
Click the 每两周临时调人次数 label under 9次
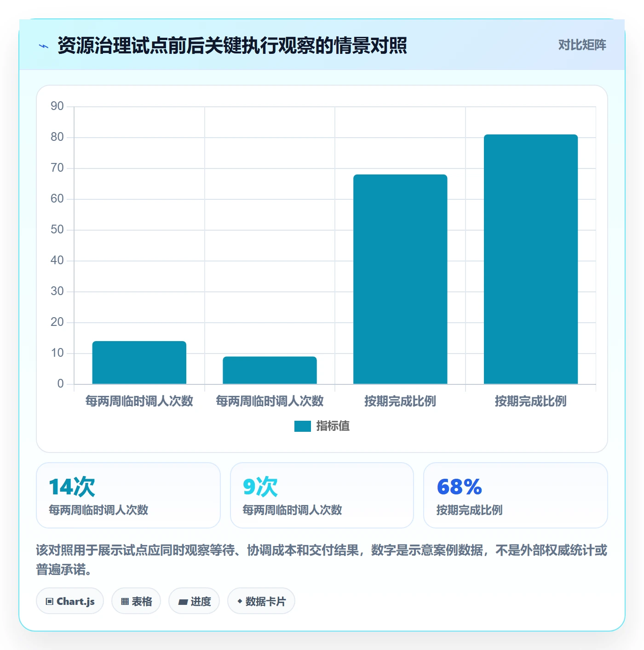293,510
